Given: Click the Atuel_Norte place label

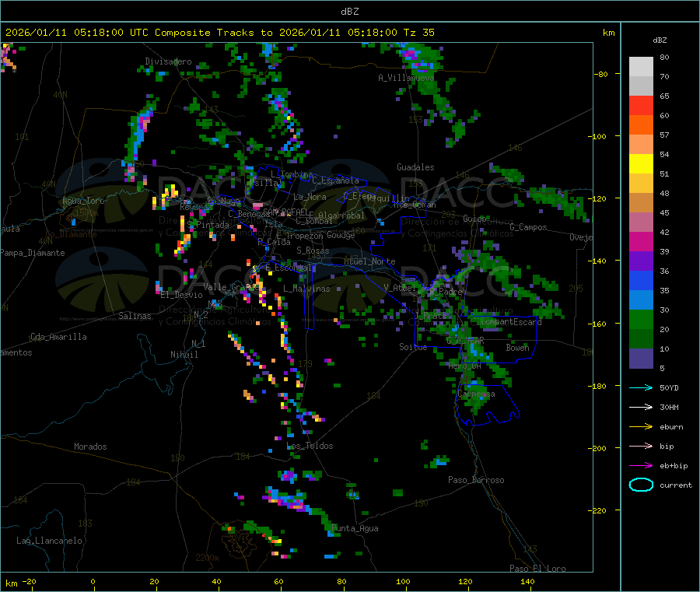Looking at the screenshot, I should click(x=369, y=261).
